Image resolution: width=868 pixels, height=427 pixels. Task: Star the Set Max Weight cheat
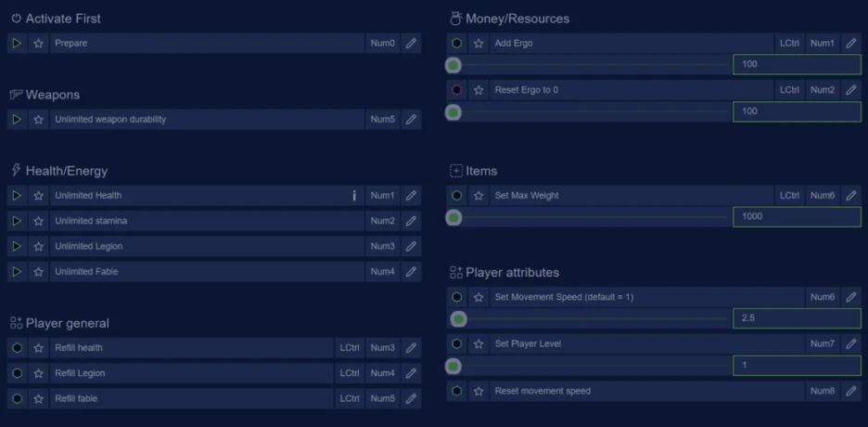click(x=479, y=196)
